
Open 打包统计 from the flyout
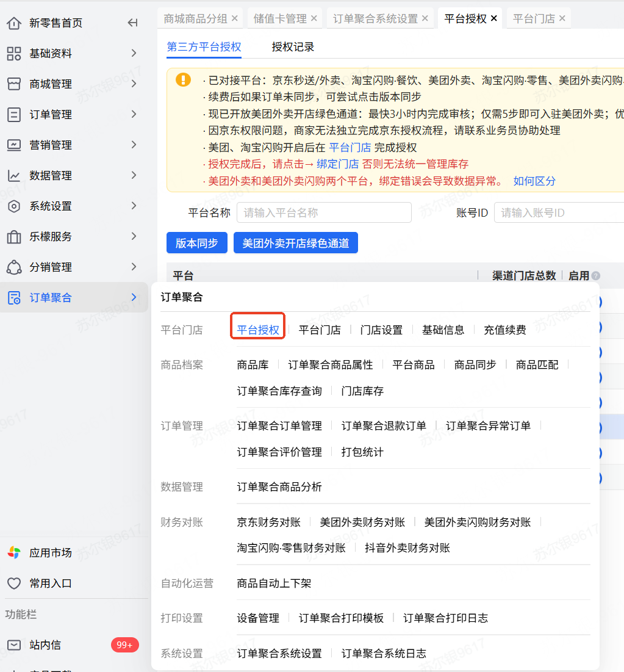pyautogui.click(x=362, y=452)
